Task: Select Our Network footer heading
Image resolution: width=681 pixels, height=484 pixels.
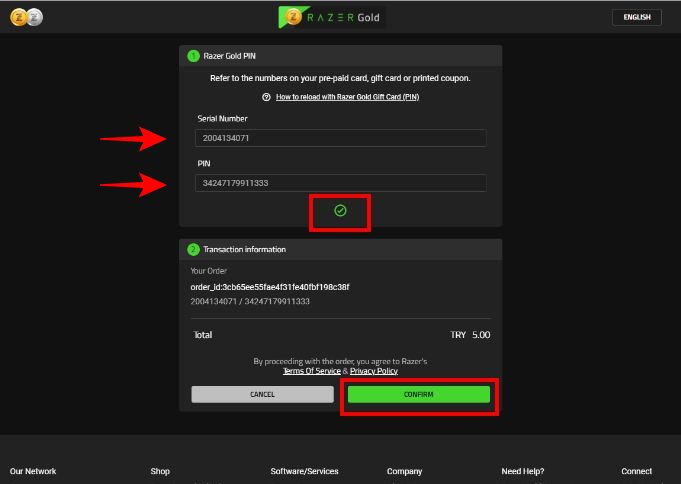Action: coord(33,471)
